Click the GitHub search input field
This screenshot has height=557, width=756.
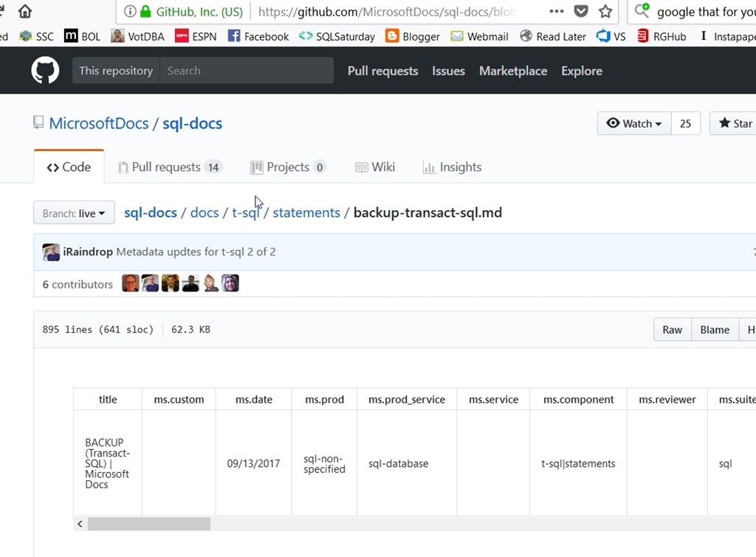click(247, 71)
